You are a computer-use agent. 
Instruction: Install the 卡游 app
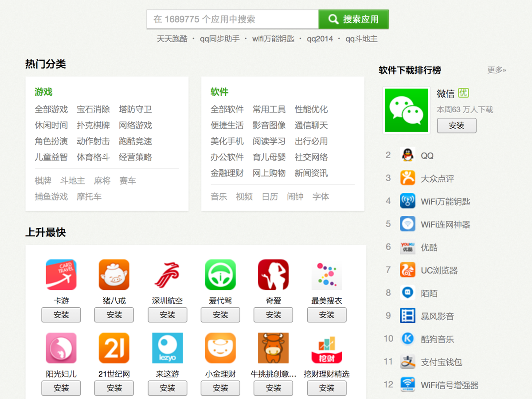coord(61,315)
